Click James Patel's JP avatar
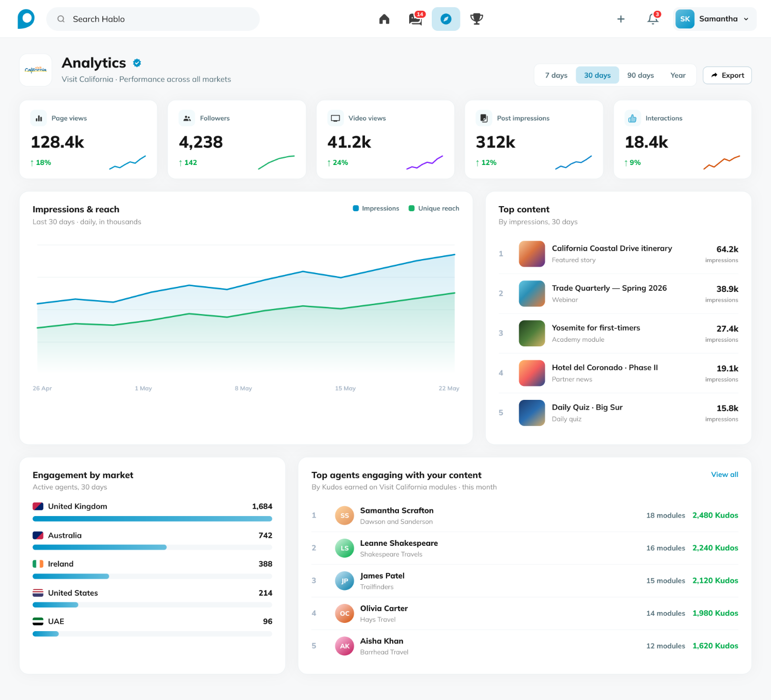The image size is (771, 700). tap(344, 581)
